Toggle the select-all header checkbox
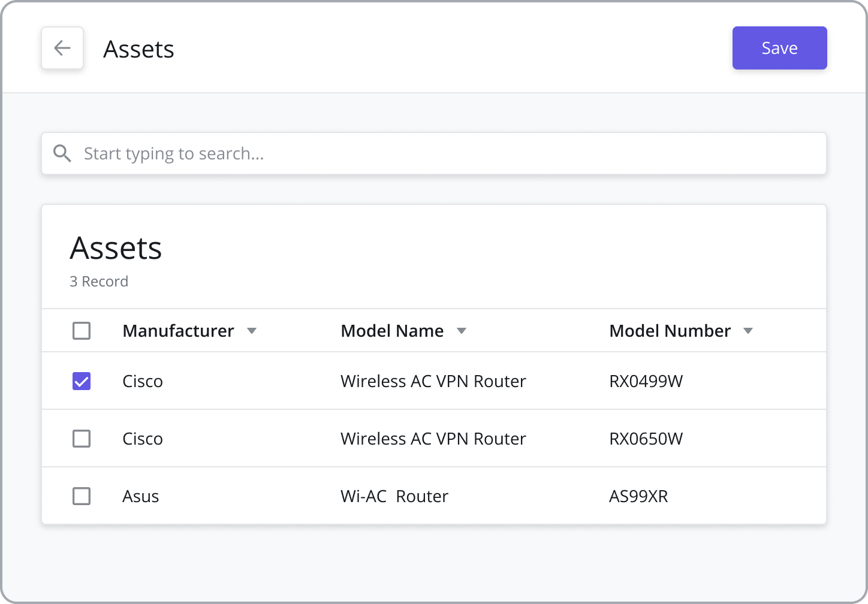This screenshot has width=868, height=604. [x=82, y=331]
